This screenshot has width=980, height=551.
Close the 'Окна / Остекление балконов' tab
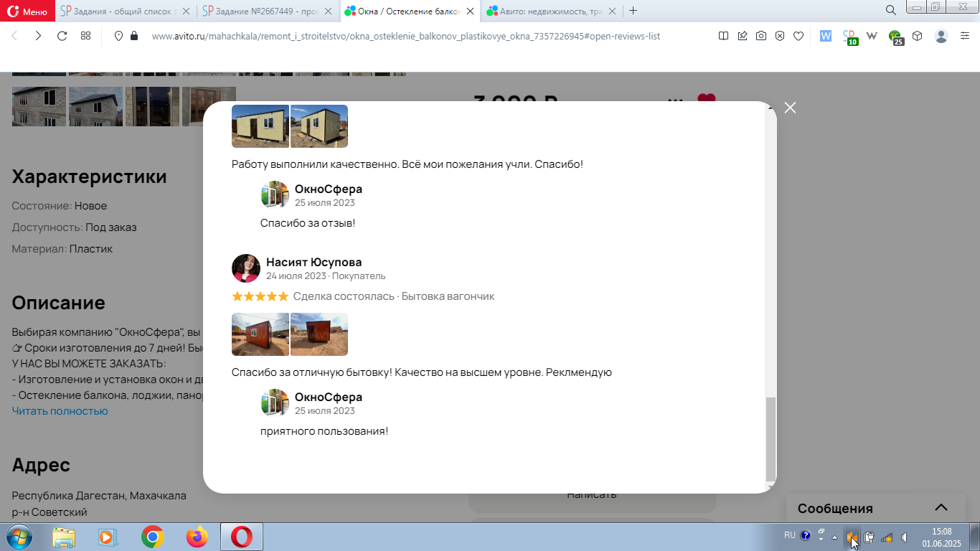[470, 11]
